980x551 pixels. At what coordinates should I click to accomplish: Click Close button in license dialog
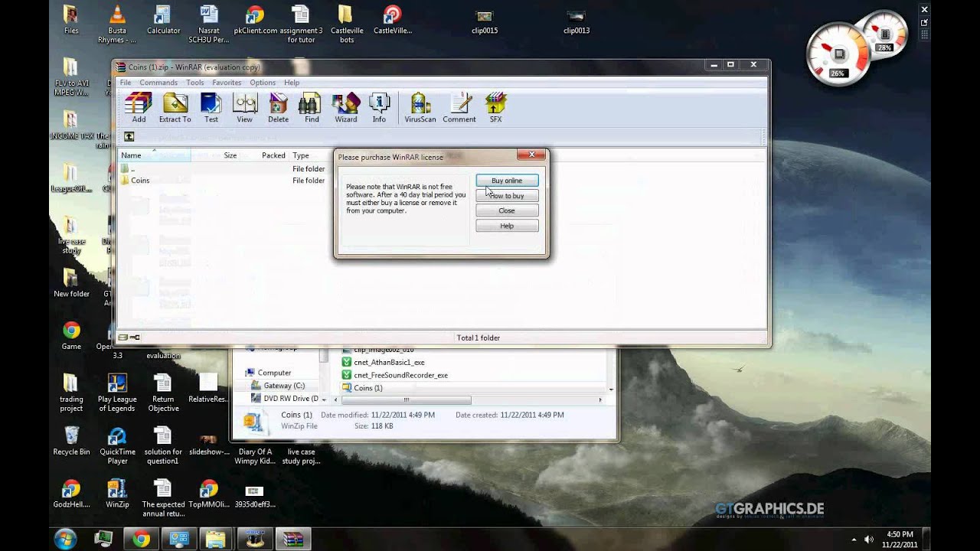click(507, 210)
